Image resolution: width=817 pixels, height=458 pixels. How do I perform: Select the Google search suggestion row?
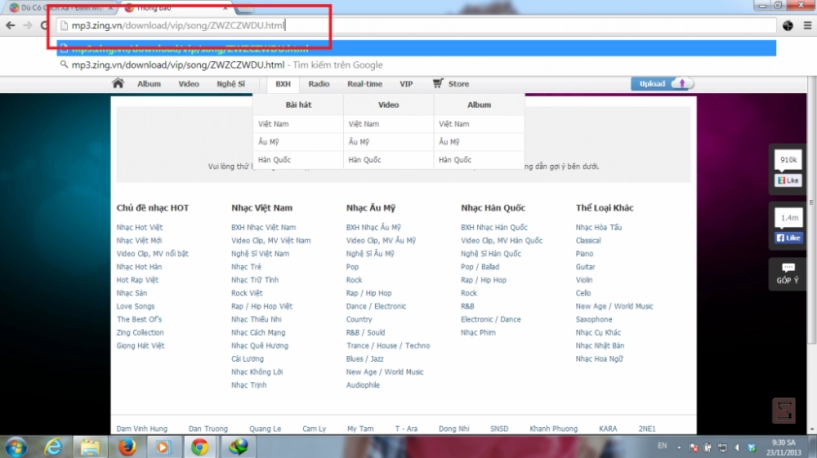click(417, 65)
